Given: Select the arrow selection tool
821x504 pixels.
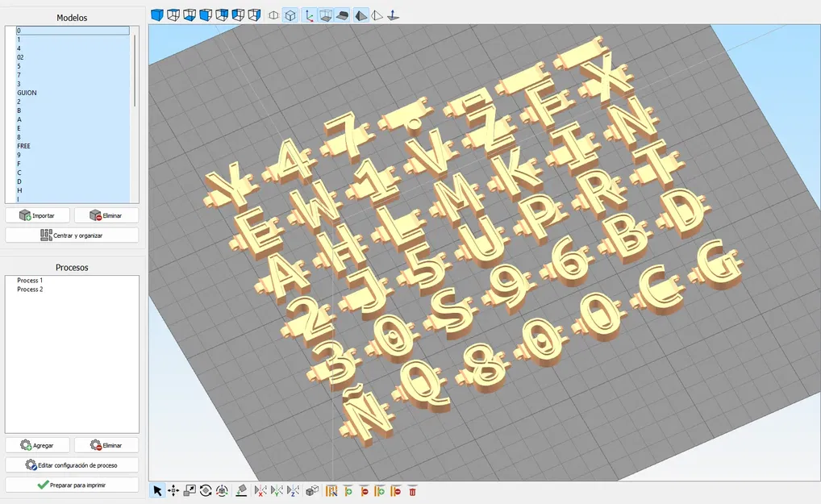Looking at the screenshot, I should coord(157,491).
